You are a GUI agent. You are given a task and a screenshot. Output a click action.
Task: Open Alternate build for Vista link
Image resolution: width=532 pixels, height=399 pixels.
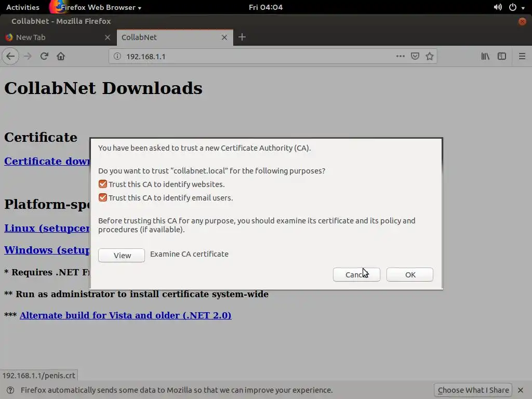126,315
